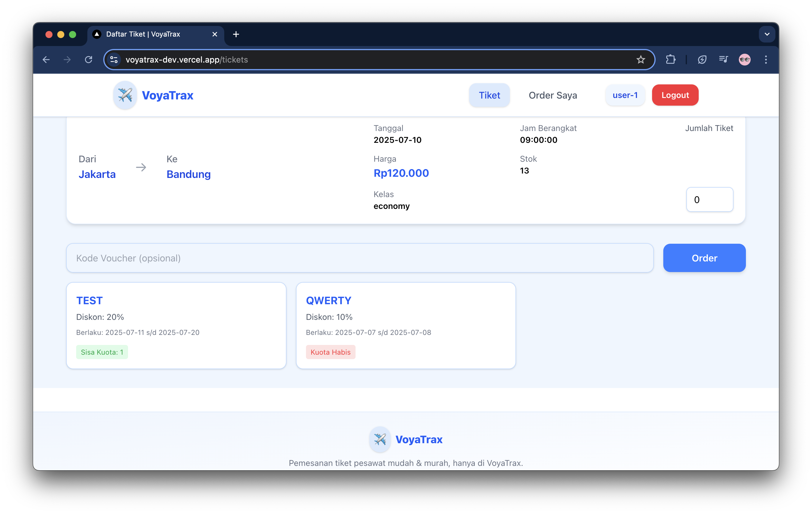
Task: Open site information icon in address bar
Action: pos(114,60)
